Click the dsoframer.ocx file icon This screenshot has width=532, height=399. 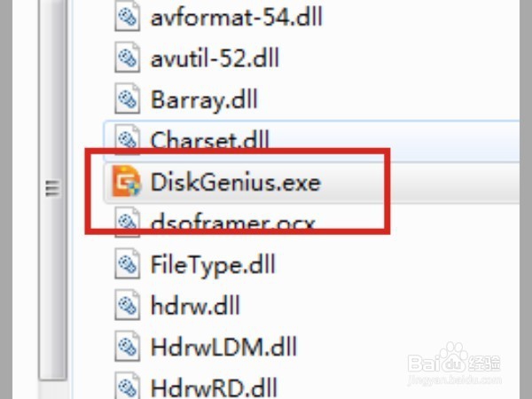pyautogui.click(x=127, y=222)
